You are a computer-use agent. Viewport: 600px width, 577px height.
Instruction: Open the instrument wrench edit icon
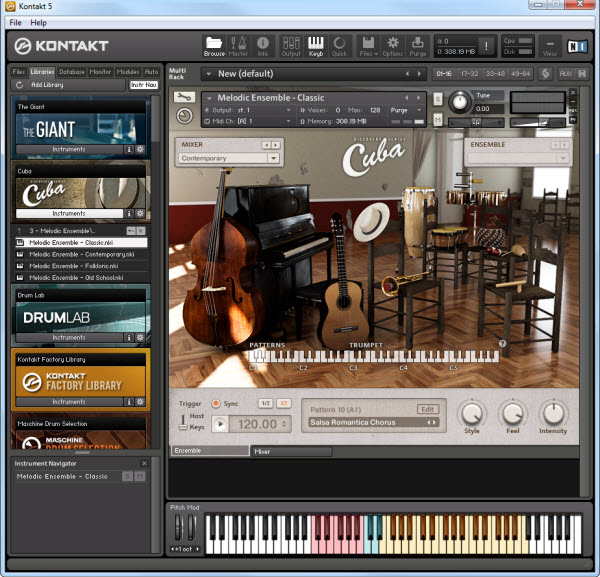184,97
